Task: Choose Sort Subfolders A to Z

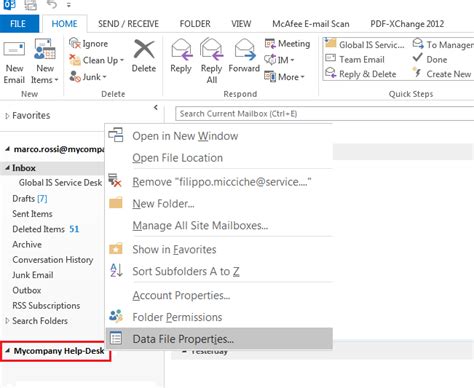Action: [x=219, y=271]
